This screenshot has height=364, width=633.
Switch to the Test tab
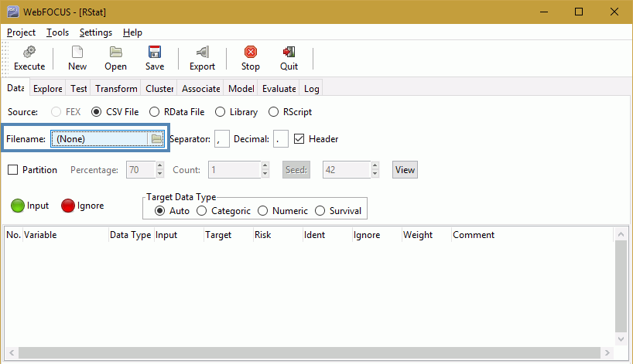click(79, 89)
